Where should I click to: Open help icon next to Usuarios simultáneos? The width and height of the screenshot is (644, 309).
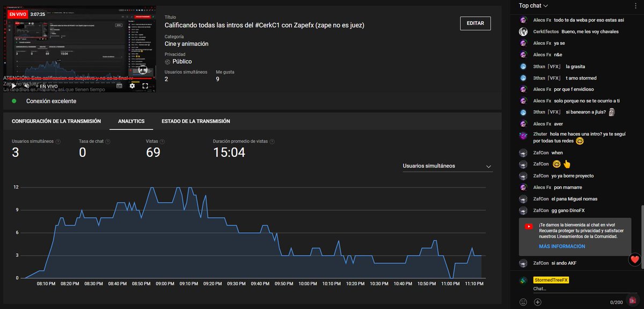[58, 141]
